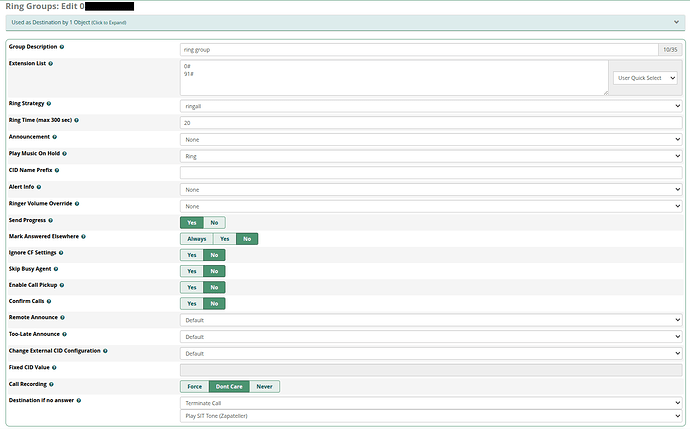Open the User Quick Select dropdown

[x=645, y=78]
